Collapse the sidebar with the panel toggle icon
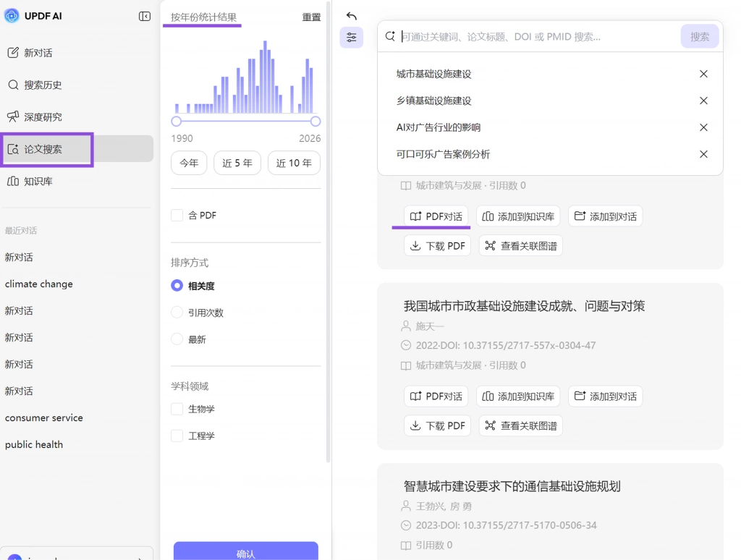Viewport: 741px width, 560px height. coord(145,16)
